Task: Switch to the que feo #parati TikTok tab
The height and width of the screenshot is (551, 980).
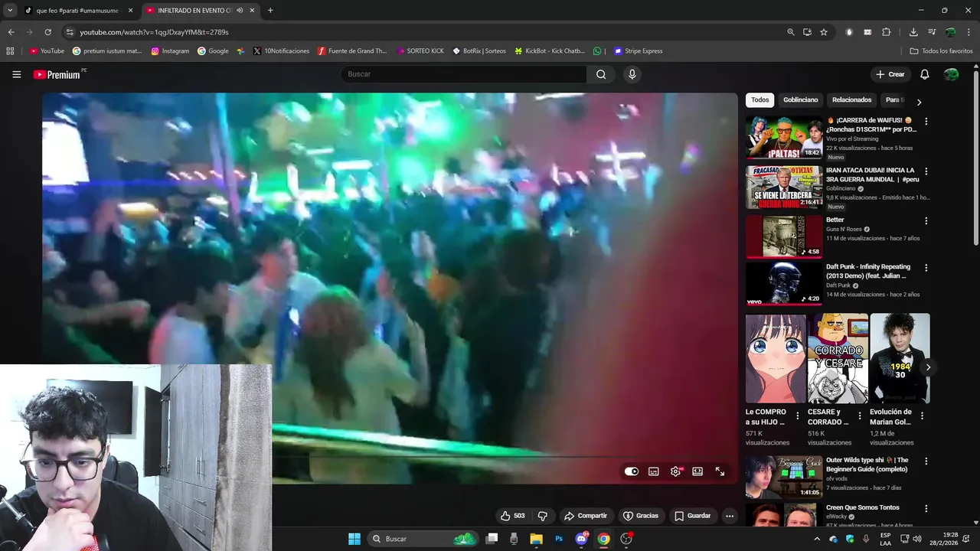Action: tap(79, 11)
